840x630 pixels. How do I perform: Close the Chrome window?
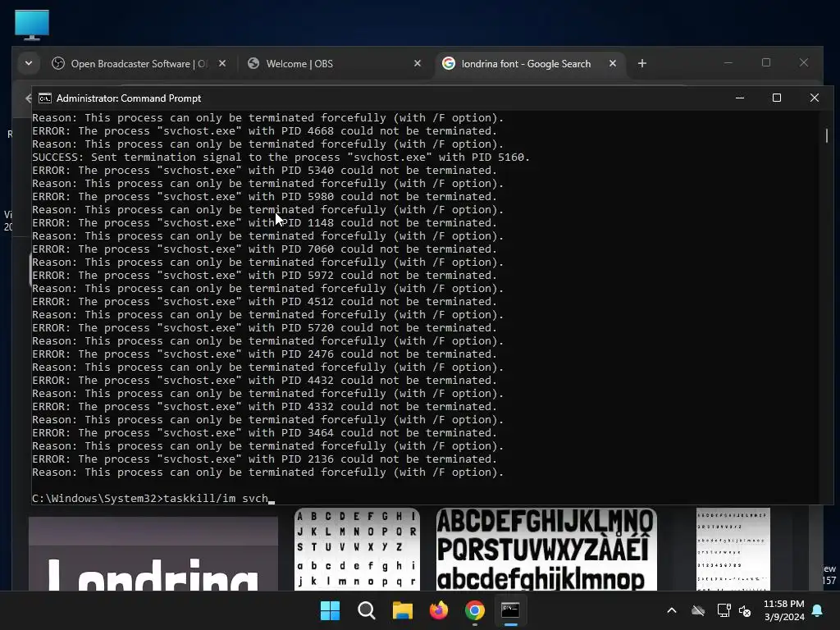coord(804,62)
